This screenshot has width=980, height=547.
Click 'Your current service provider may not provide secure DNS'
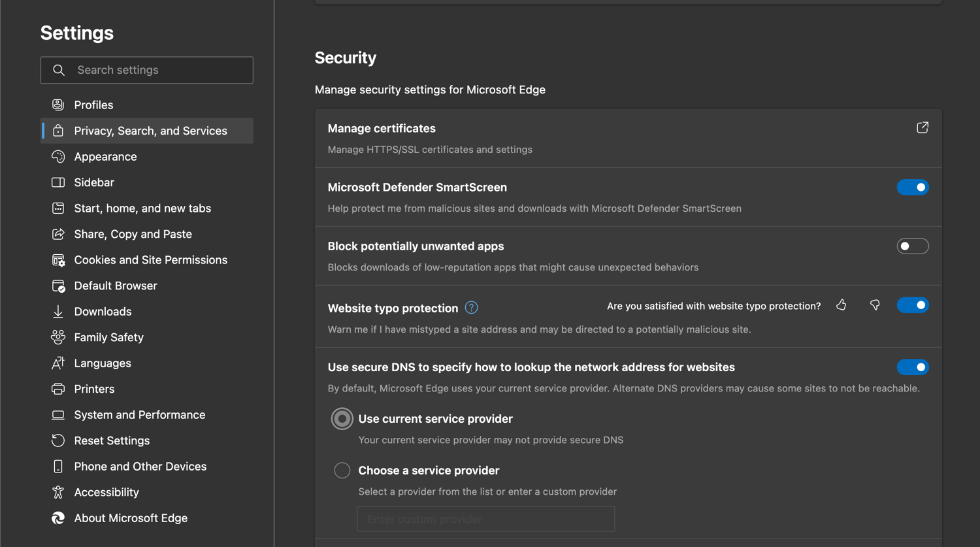pyautogui.click(x=491, y=440)
